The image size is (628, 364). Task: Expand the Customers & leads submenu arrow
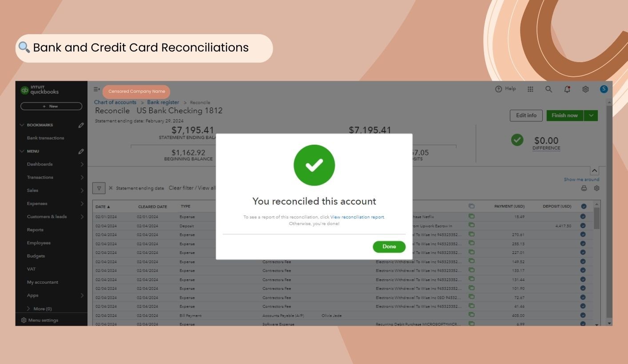click(82, 217)
